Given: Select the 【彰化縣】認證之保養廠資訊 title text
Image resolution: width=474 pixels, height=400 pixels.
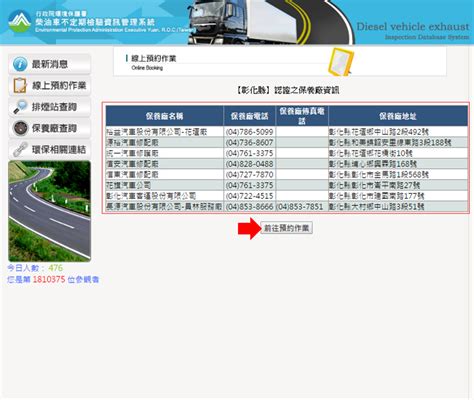Looking at the screenshot, I should click(288, 90).
